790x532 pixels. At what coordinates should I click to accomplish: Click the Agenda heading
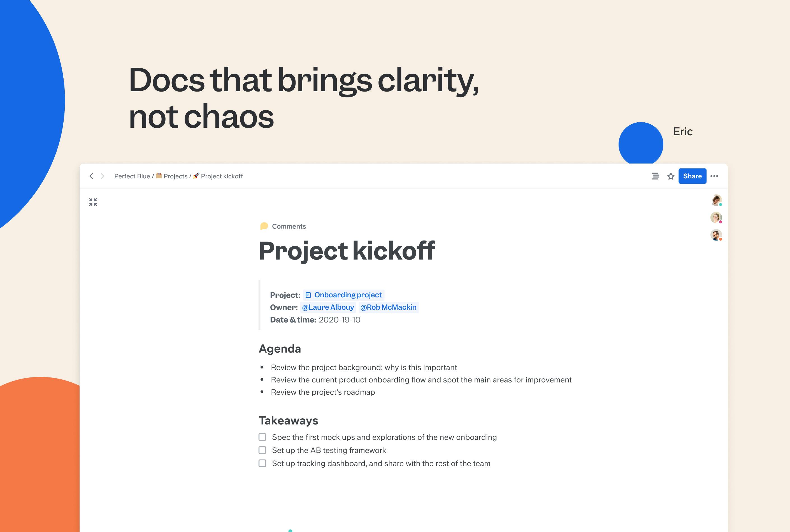[280, 349]
